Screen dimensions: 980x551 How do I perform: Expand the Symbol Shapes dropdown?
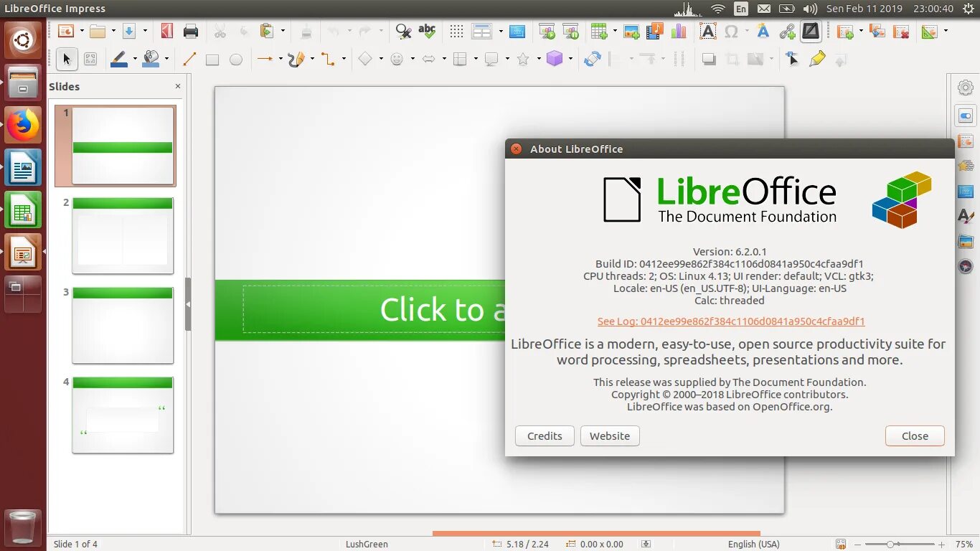coord(413,60)
